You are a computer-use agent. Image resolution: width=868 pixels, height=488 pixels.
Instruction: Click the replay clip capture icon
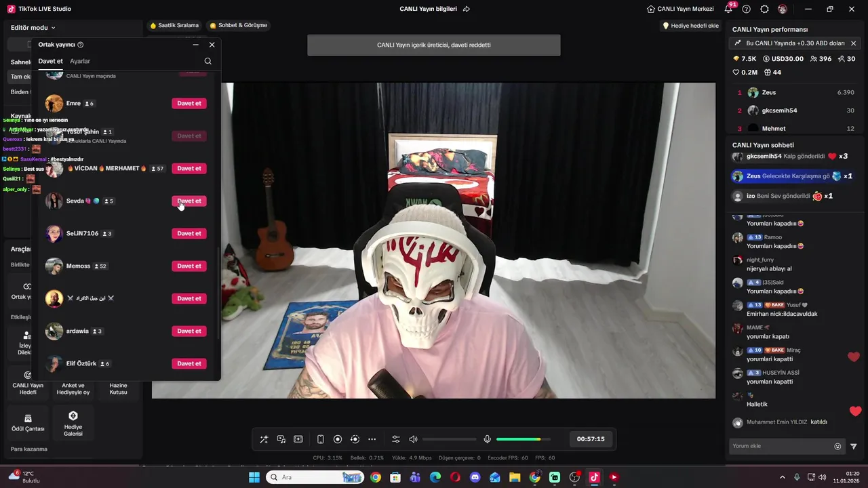pyautogui.click(x=355, y=439)
